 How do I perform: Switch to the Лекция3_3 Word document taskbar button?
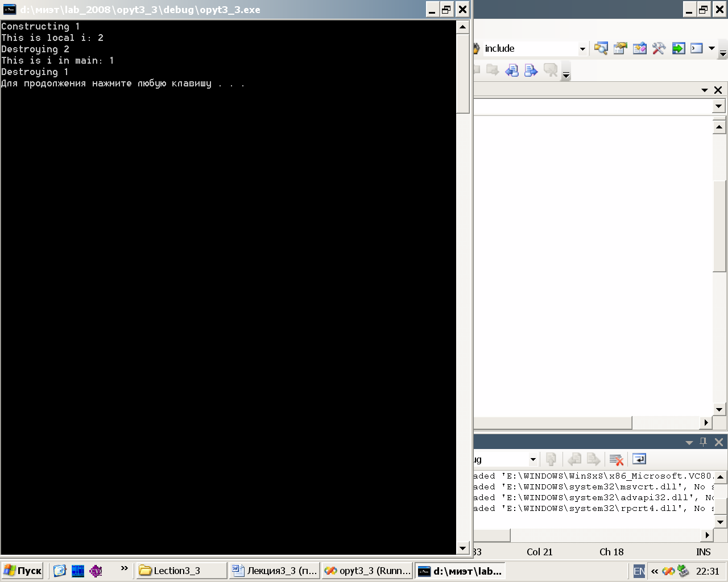[274, 571]
